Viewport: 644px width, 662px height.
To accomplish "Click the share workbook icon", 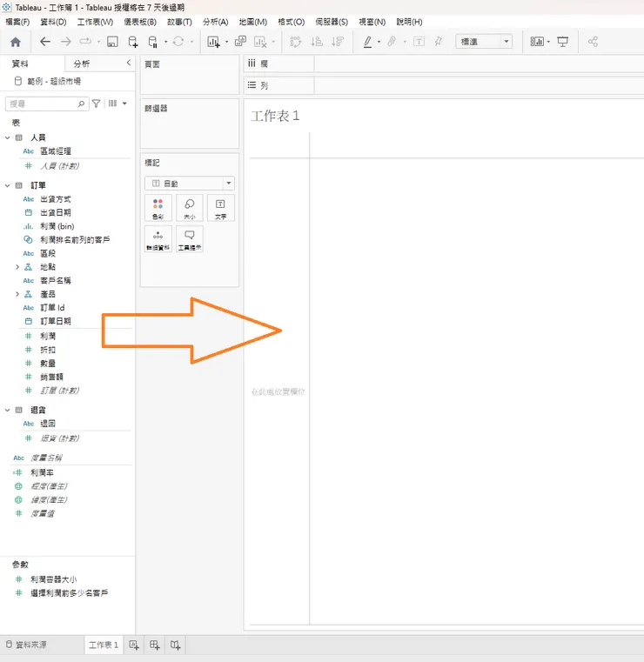I will pos(593,42).
